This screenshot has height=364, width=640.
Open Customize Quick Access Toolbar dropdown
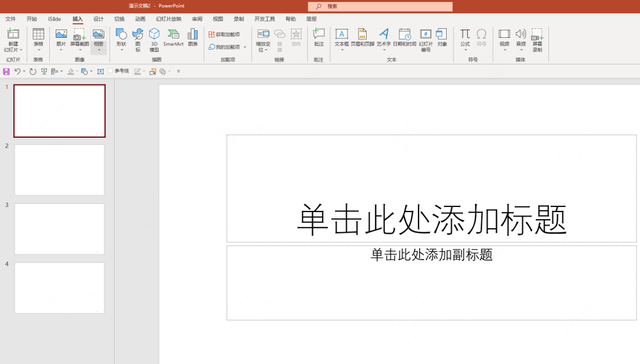[178, 71]
